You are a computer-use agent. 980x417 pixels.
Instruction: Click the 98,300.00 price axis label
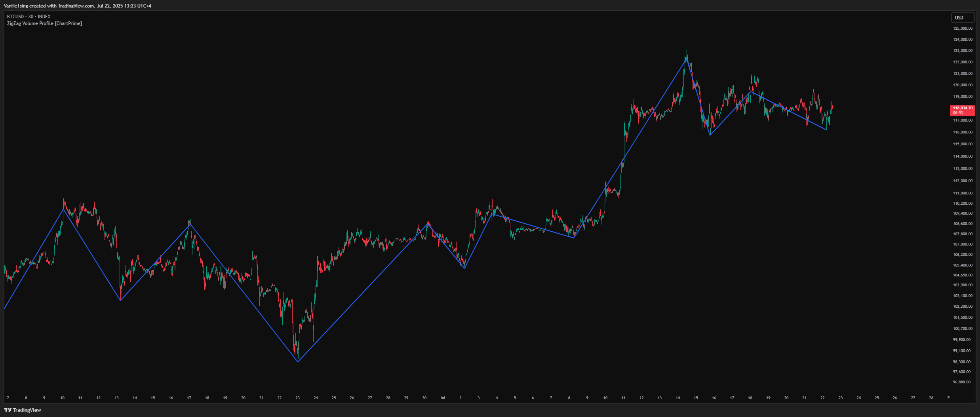point(962,362)
